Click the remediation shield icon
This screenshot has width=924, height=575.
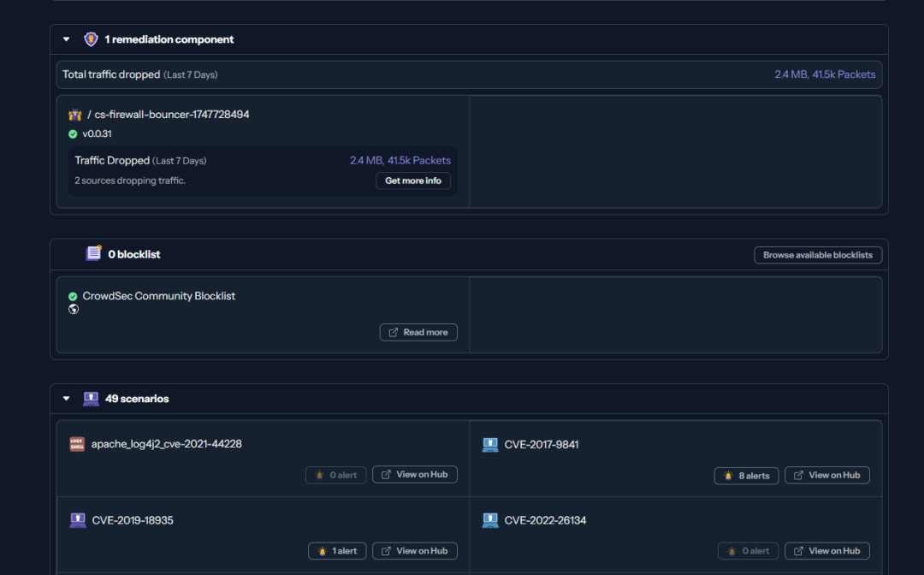click(x=91, y=39)
